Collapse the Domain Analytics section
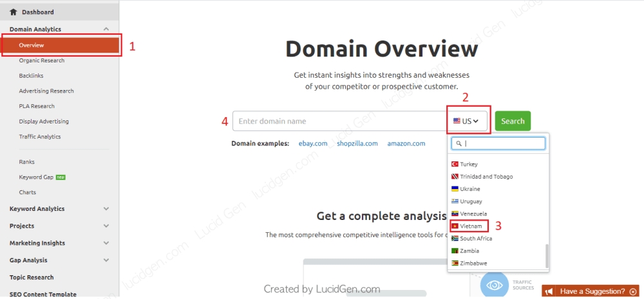 coord(106,29)
